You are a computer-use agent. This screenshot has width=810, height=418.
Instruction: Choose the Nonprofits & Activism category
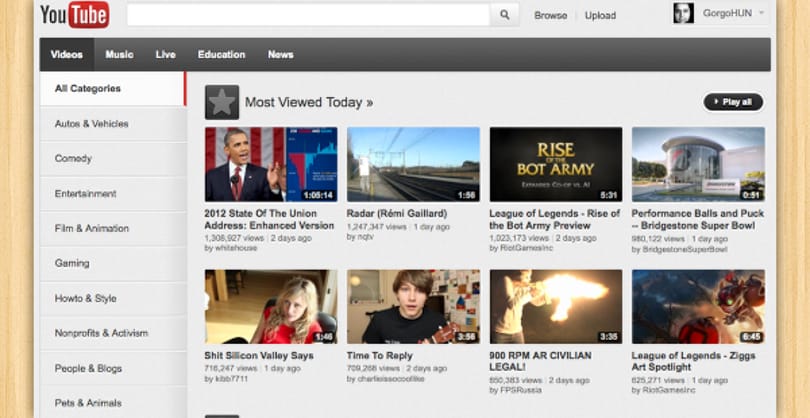(x=113, y=333)
